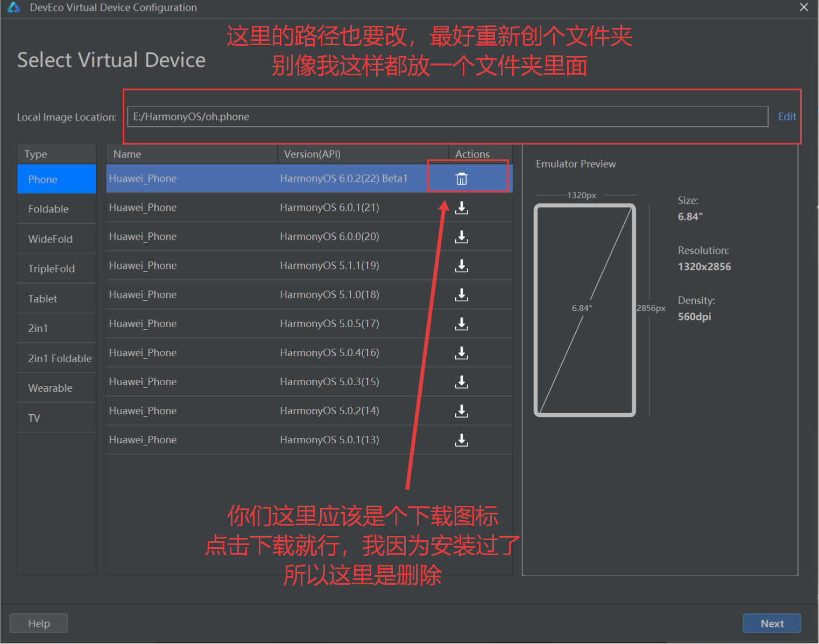Select row HarmonyOS 6.0.1(21)
The image size is (819, 644).
click(x=309, y=208)
